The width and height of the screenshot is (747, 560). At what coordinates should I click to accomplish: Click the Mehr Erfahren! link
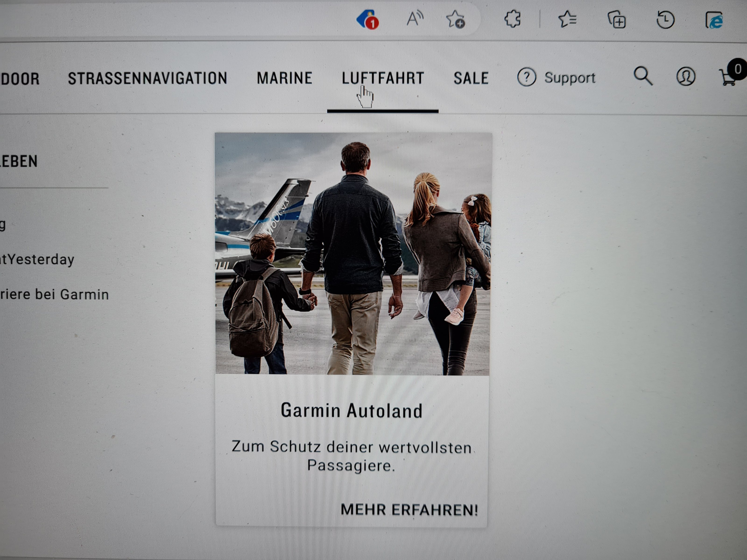tap(409, 509)
